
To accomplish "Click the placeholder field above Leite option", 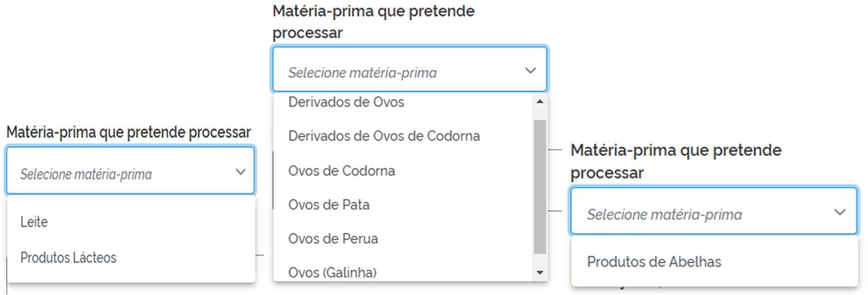I will coord(86,174).
